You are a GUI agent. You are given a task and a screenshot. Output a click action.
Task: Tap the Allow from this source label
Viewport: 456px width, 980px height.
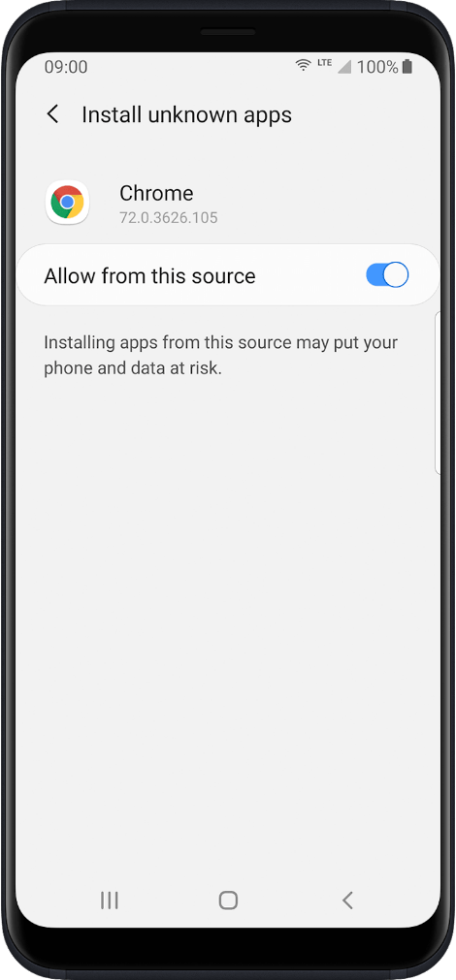coord(149,275)
